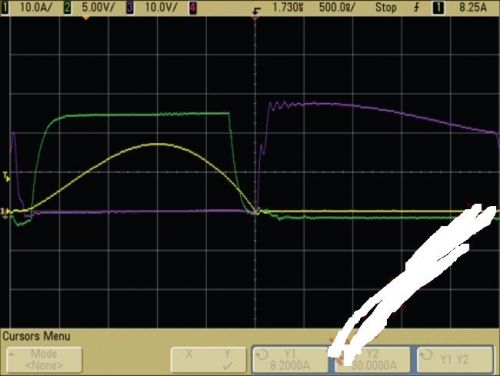Screen dimensions: 500x376
Task: Toggle the X Y cursor selection softkey
Action: click(208, 359)
